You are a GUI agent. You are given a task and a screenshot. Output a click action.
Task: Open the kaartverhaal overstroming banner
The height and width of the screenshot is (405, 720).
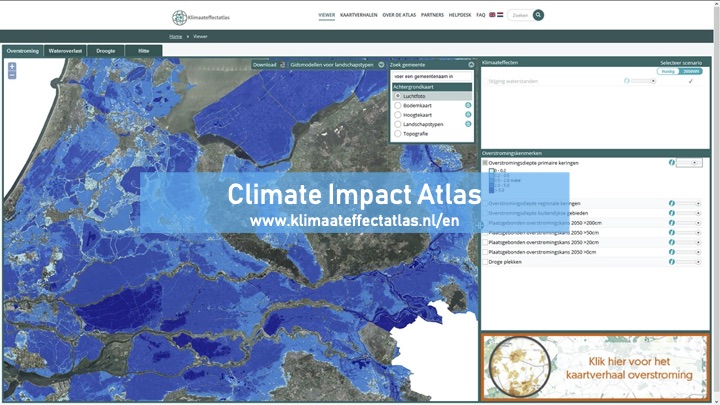tap(595, 367)
